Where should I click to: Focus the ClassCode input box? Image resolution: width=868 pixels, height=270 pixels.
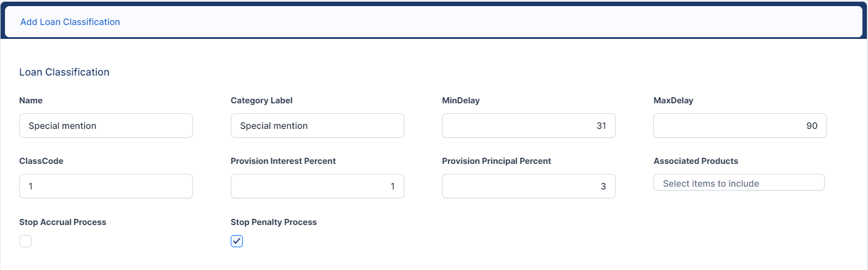[x=106, y=186]
